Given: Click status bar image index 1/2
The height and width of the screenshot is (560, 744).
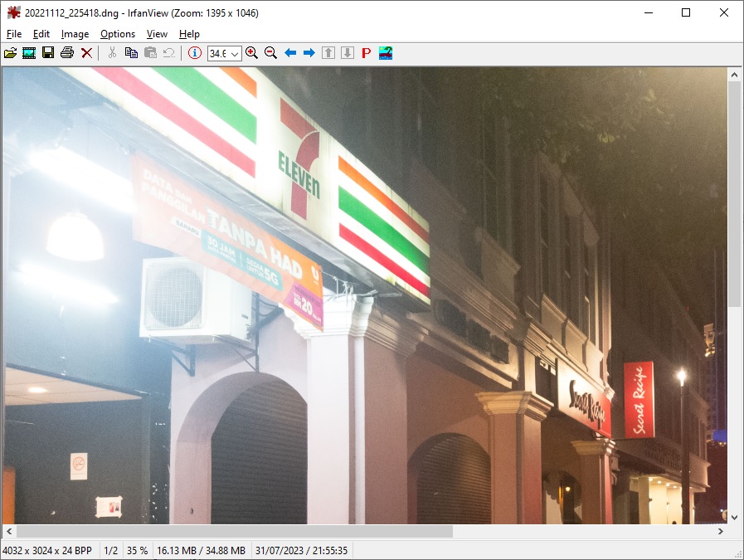Looking at the screenshot, I should 110,551.
